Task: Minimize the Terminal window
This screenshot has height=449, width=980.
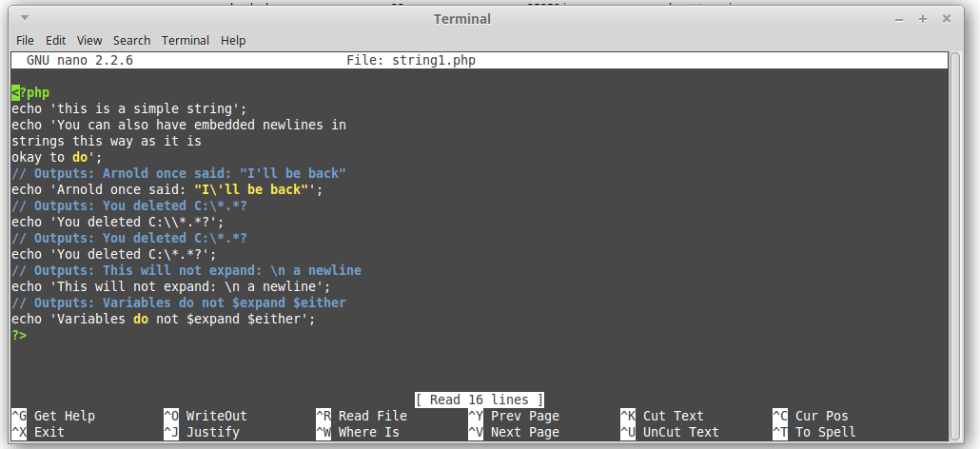Action: pos(899,19)
